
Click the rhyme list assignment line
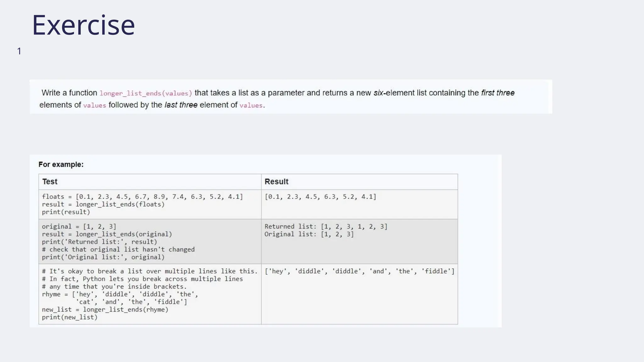120,294
